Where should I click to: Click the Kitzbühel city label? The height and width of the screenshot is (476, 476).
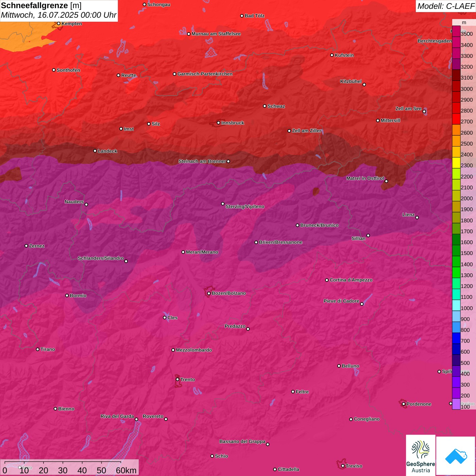[351, 81]
